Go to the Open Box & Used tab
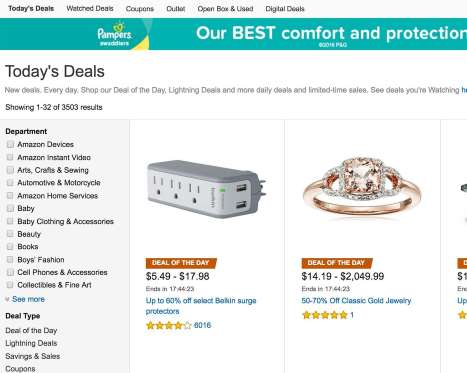 pyautogui.click(x=225, y=9)
